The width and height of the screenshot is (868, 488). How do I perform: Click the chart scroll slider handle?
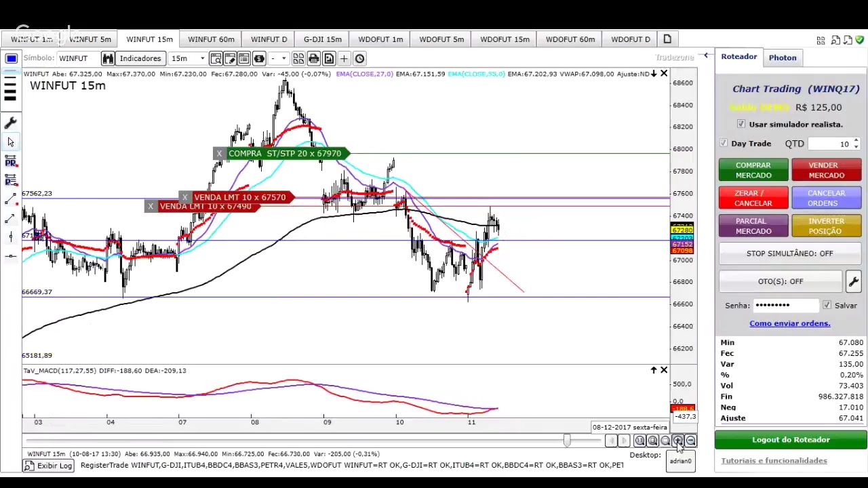click(567, 441)
